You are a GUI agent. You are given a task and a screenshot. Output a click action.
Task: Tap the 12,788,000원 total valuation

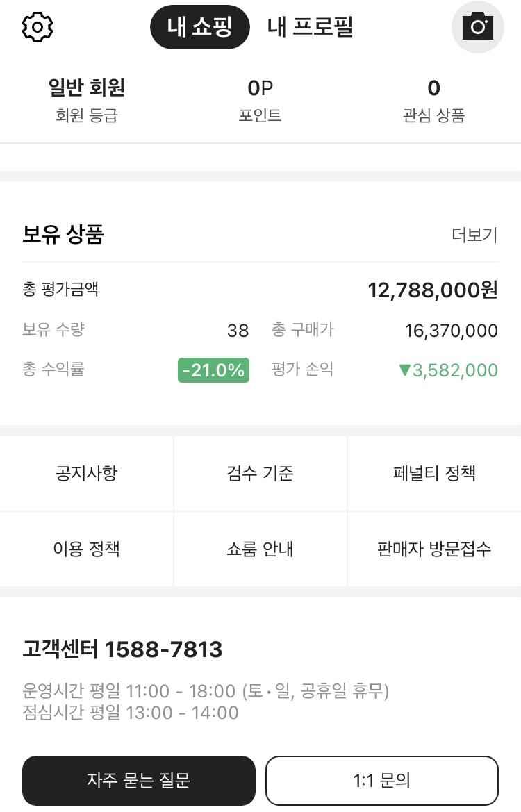(432, 290)
